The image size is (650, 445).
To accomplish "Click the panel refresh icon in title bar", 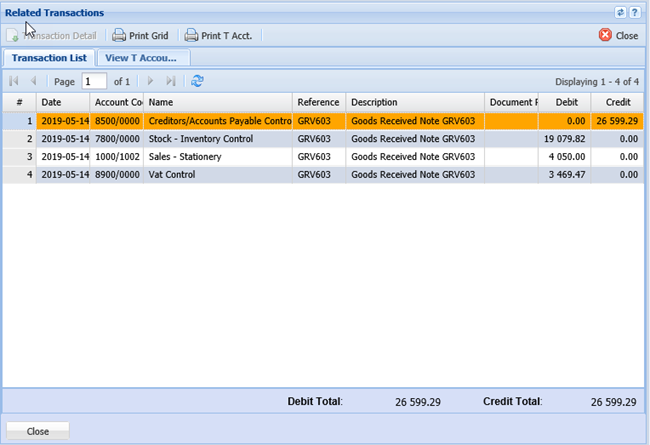I will coord(621,12).
